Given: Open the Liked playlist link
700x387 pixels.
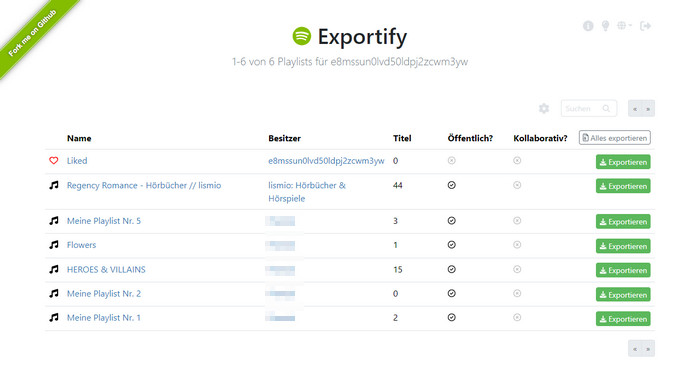Looking at the screenshot, I should [77, 161].
